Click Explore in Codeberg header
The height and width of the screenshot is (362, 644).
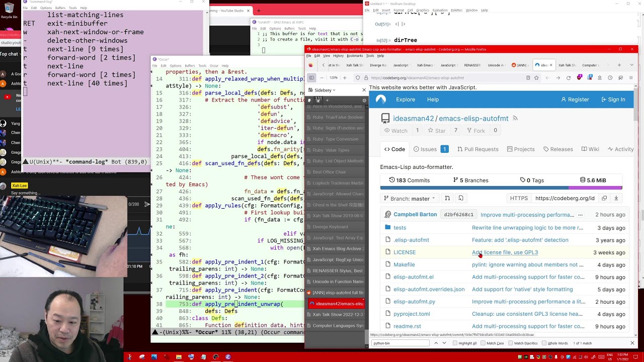pos(406,100)
